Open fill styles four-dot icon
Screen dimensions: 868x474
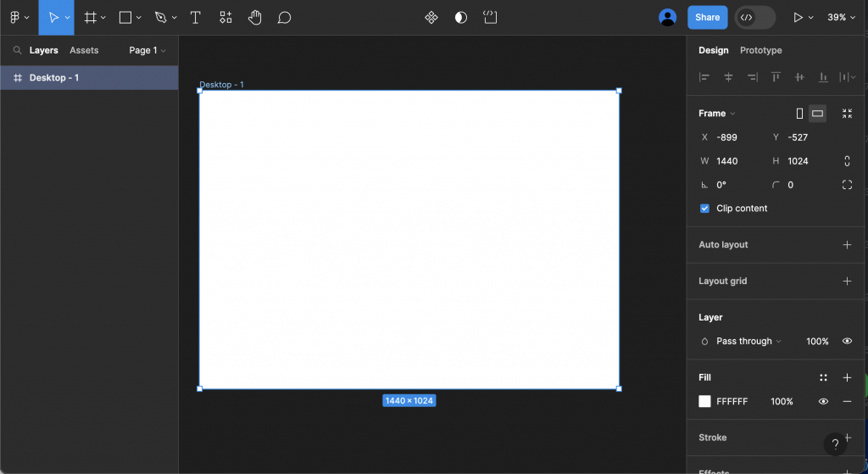pyautogui.click(x=823, y=377)
